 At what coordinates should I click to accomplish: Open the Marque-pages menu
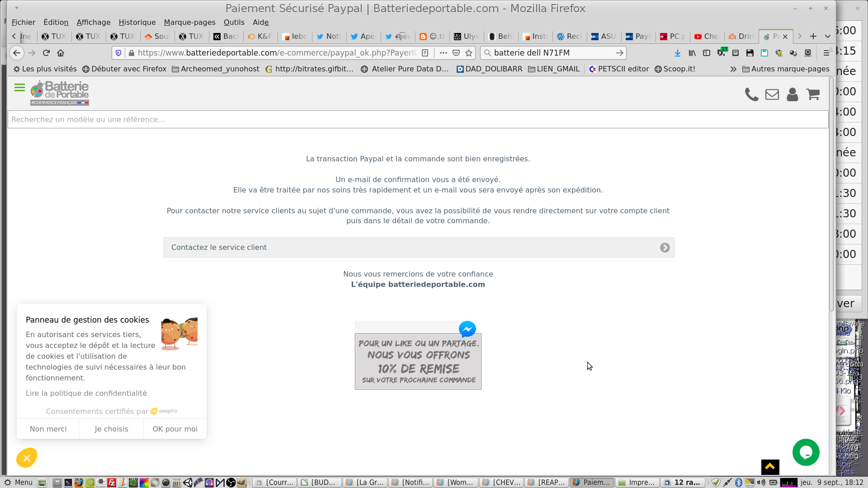click(x=189, y=22)
